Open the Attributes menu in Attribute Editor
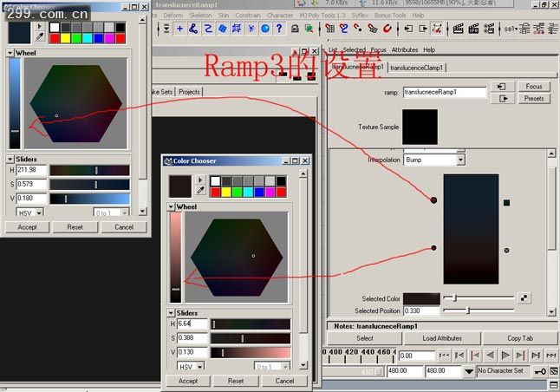 coord(405,49)
